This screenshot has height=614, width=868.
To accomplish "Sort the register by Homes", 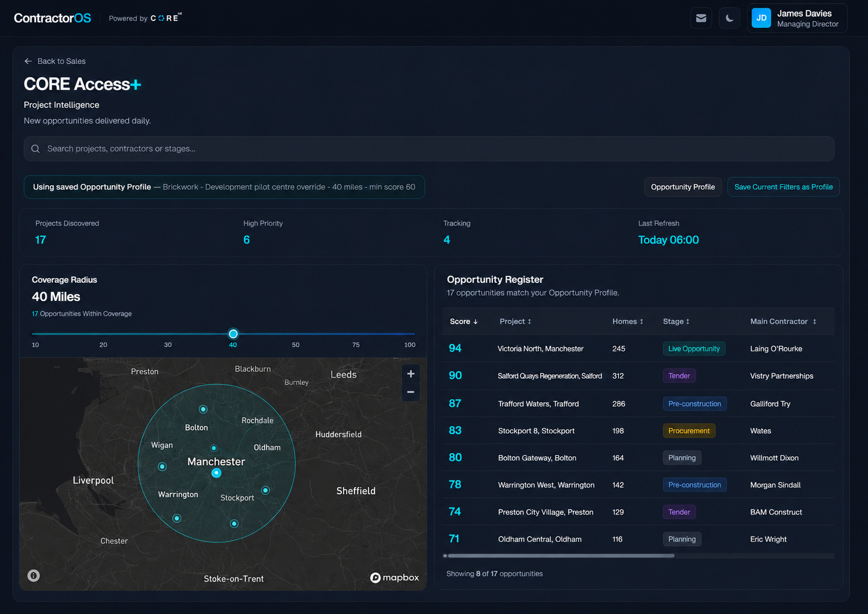I will (x=628, y=321).
